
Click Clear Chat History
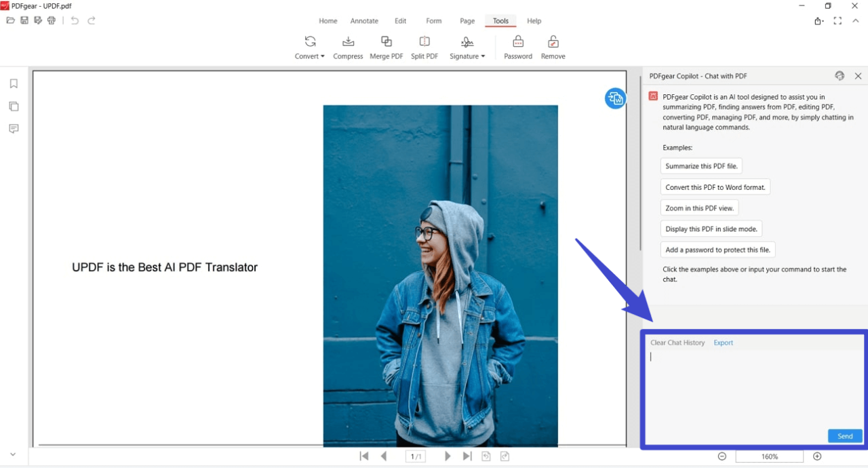tap(677, 343)
